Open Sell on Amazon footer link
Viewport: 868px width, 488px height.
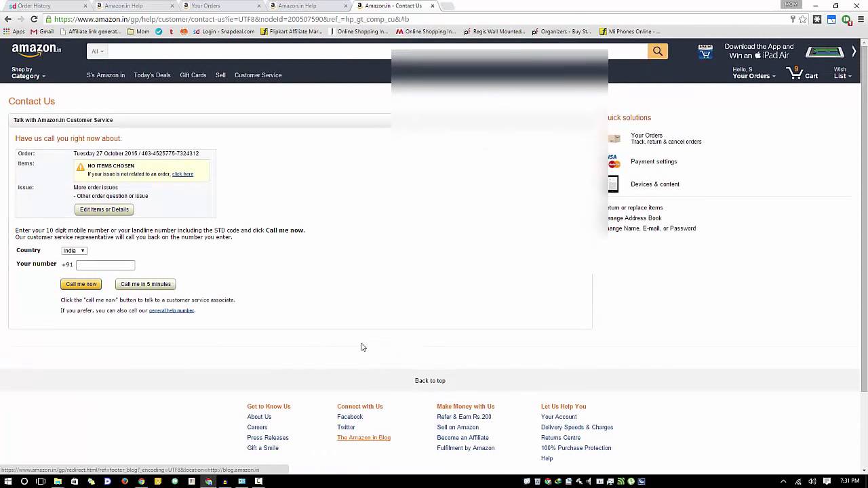(x=458, y=427)
